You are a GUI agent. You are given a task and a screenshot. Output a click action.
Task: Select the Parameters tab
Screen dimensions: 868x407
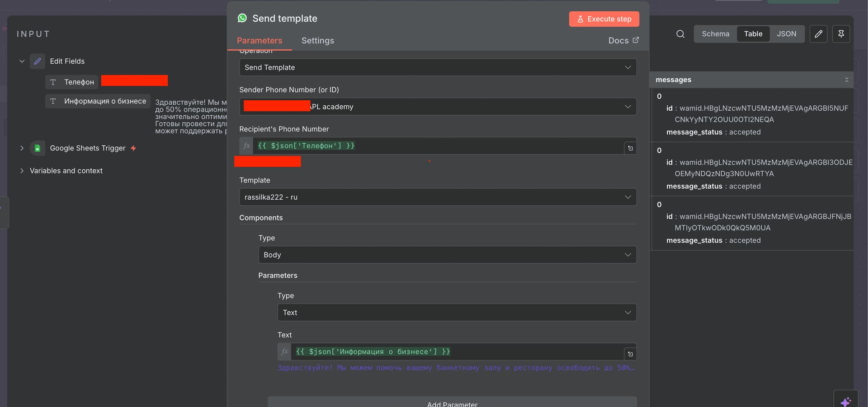259,41
